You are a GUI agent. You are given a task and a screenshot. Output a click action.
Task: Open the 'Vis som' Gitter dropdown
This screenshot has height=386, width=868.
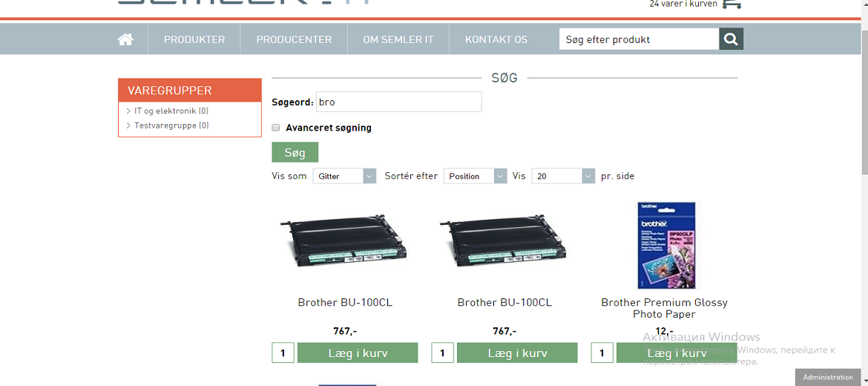click(344, 176)
